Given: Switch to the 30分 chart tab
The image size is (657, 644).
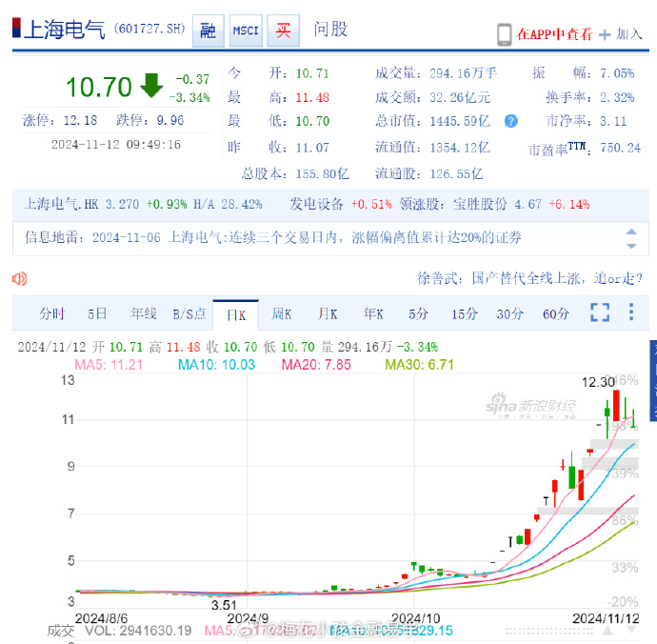Looking at the screenshot, I should click(x=510, y=313).
